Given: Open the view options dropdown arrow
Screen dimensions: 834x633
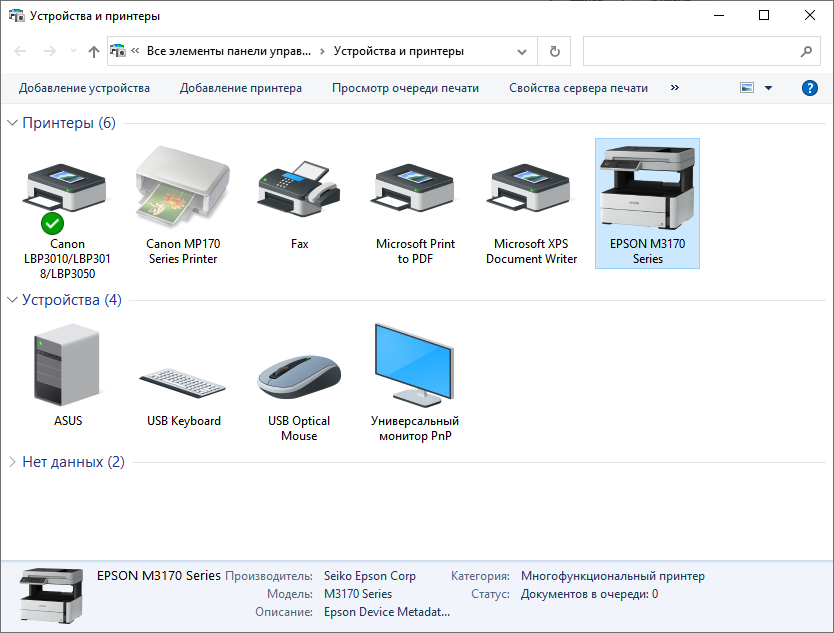Looking at the screenshot, I should click(768, 88).
